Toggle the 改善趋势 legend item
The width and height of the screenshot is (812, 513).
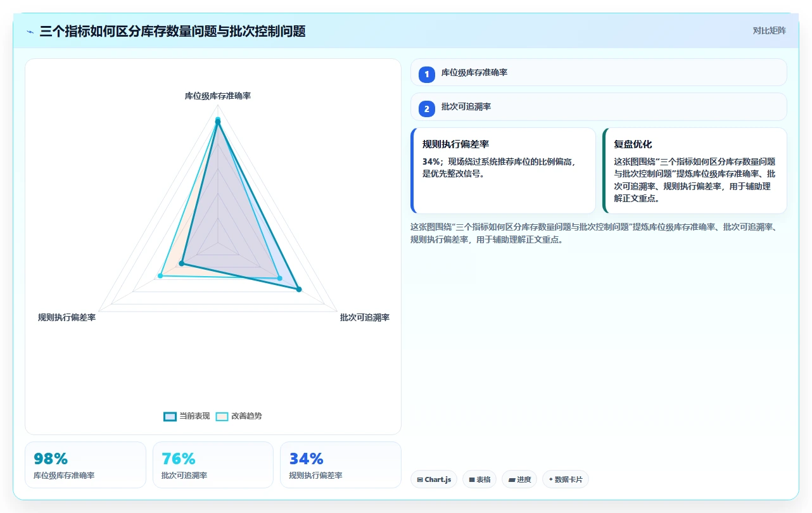239,416
